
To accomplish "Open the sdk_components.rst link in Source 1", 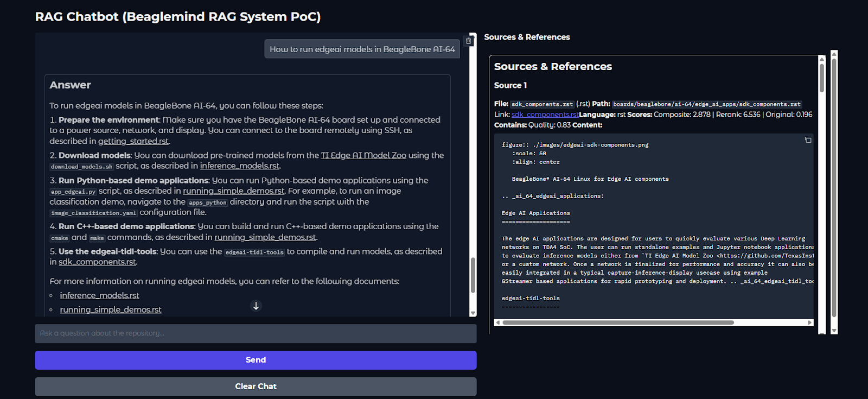I will click(545, 115).
